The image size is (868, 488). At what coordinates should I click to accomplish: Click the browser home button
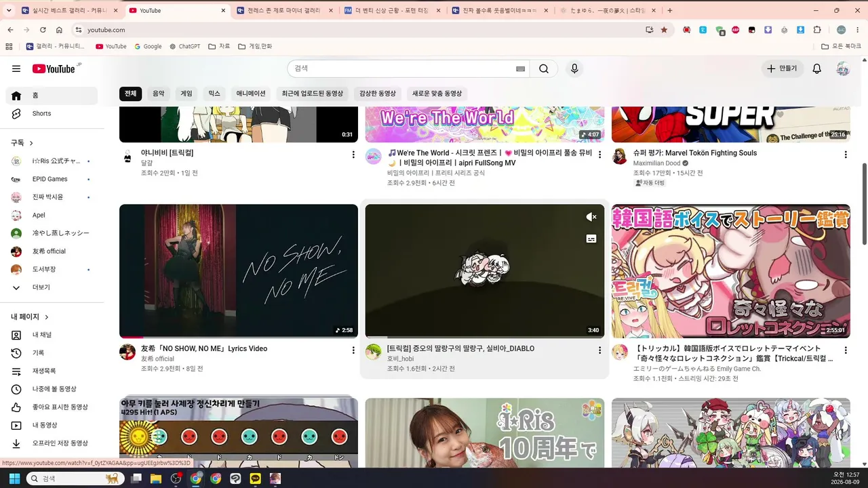tap(59, 30)
